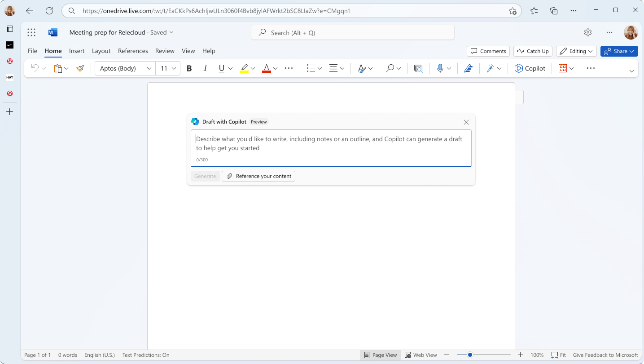This screenshot has height=364, width=644.
Task: Select the Editor tool icon
Action: pyautogui.click(x=468, y=68)
